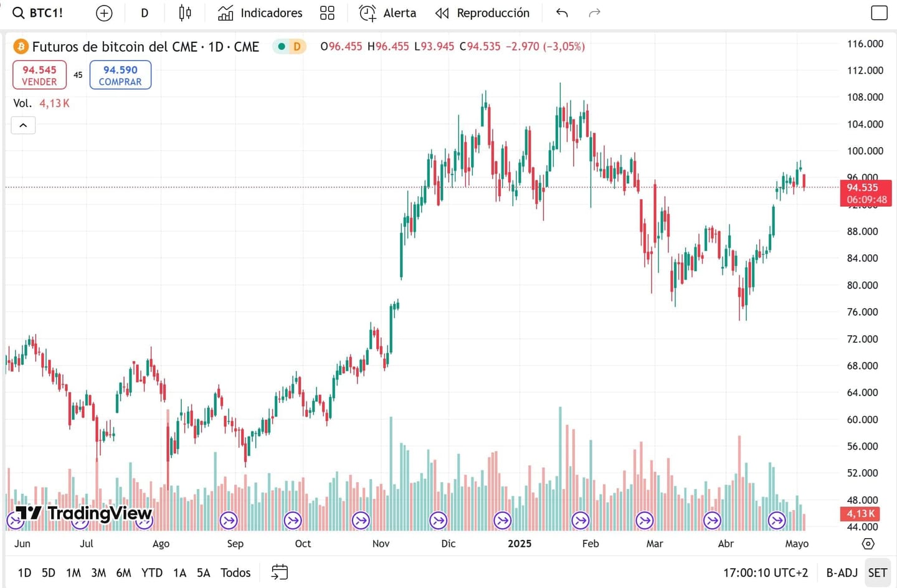
Task: Collapse the trading panel with the chevron
Action: 23,125
